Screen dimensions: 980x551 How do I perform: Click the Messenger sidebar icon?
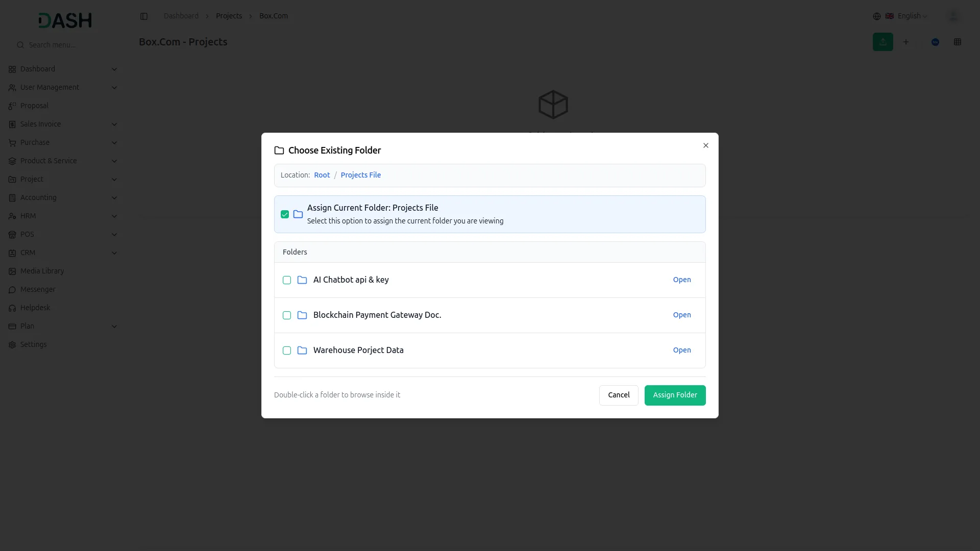pyautogui.click(x=12, y=290)
